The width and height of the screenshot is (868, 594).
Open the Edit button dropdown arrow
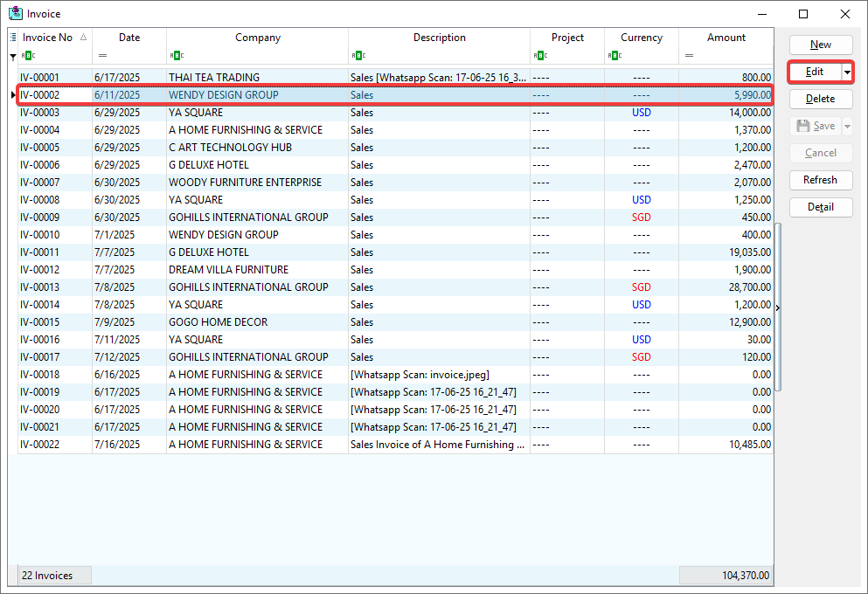847,72
